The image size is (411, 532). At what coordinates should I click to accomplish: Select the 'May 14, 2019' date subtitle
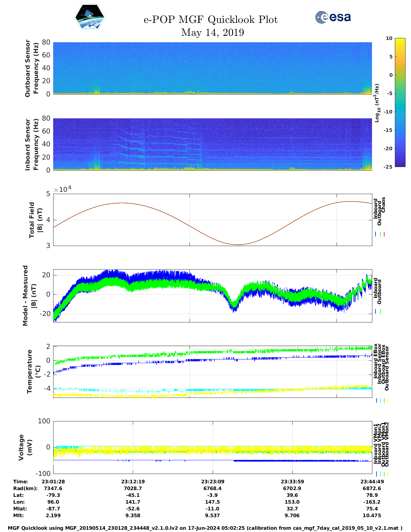[212, 33]
